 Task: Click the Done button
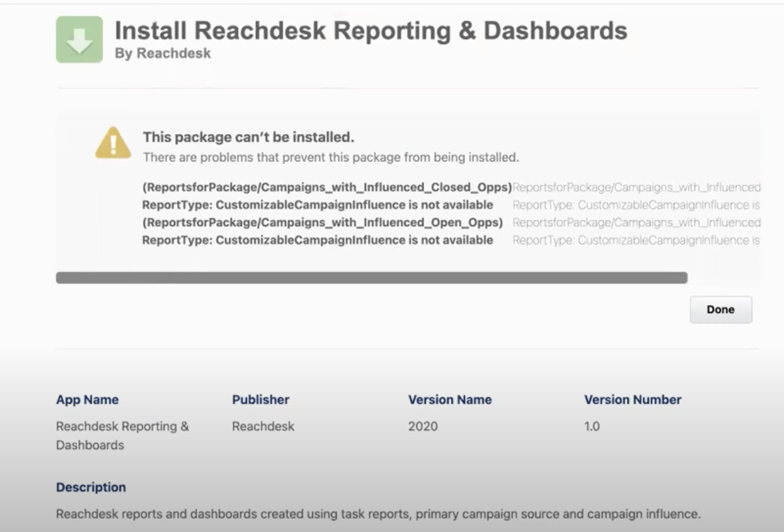pos(720,309)
